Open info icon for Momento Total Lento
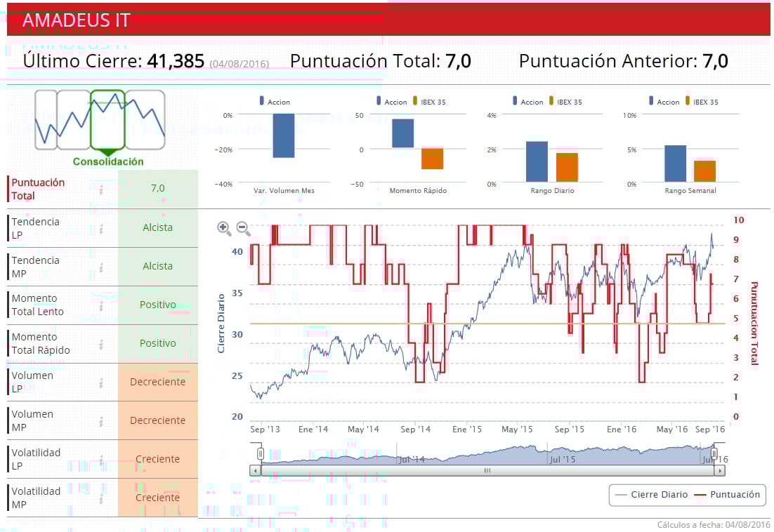 point(101,306)
